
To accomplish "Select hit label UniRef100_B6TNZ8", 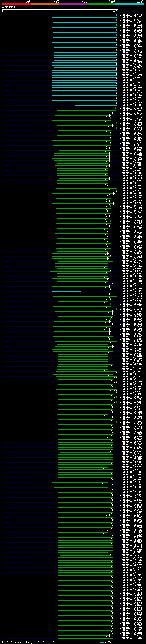I will click(131, 70).
